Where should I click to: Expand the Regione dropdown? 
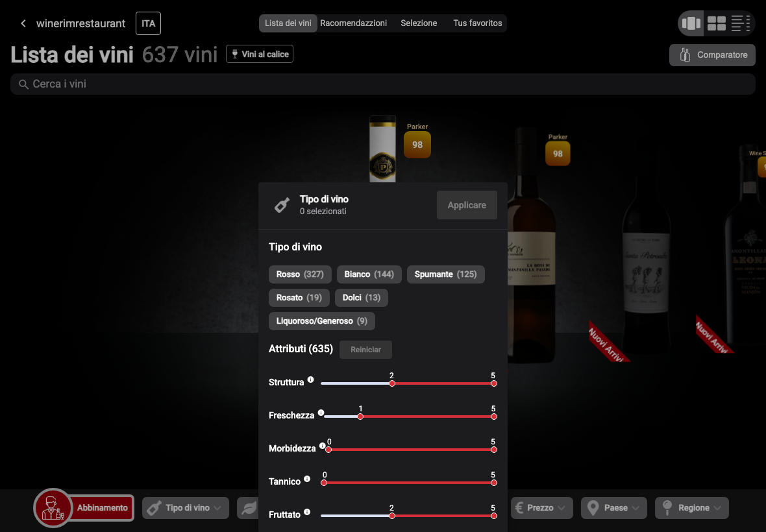click(x=692, y=507)
